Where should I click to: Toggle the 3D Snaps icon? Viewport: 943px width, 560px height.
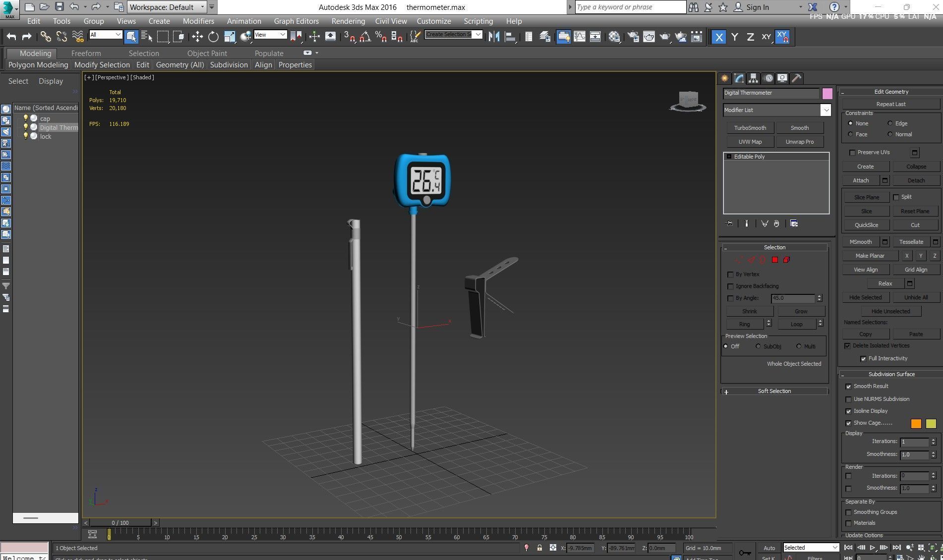pos(350,37)
